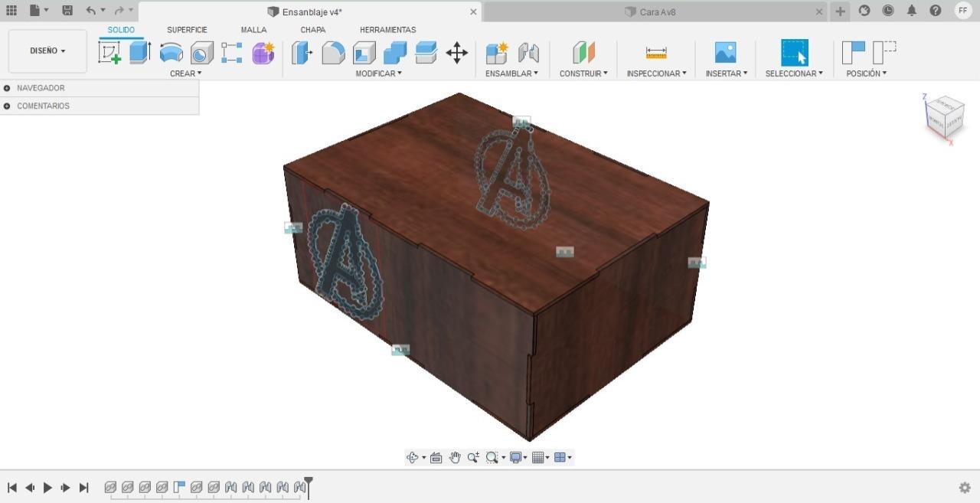Image resolution: width=980 pixels, height=503 pixels.
Task: Expand the CONSTRUIR menu
Action: [583, 73]
